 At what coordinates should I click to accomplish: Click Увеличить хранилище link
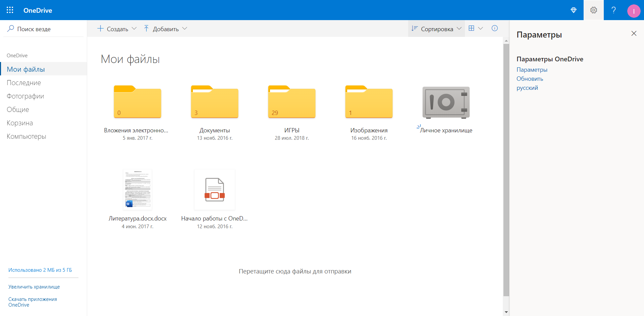coord(34,287)
